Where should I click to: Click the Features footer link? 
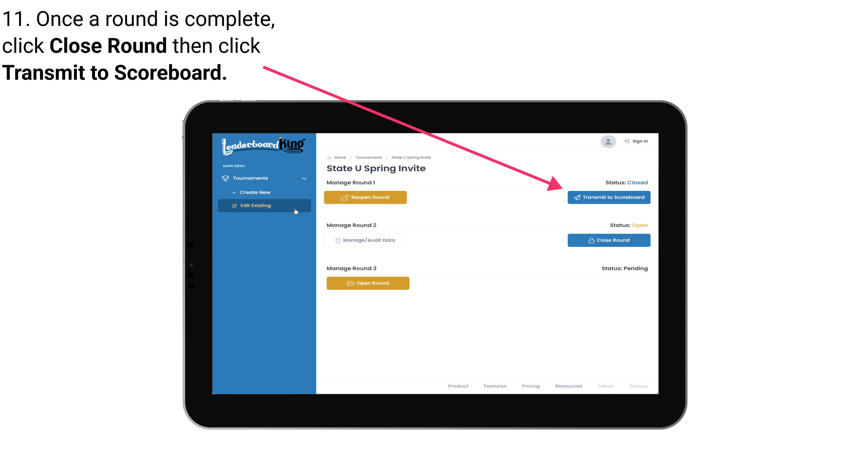495,386
